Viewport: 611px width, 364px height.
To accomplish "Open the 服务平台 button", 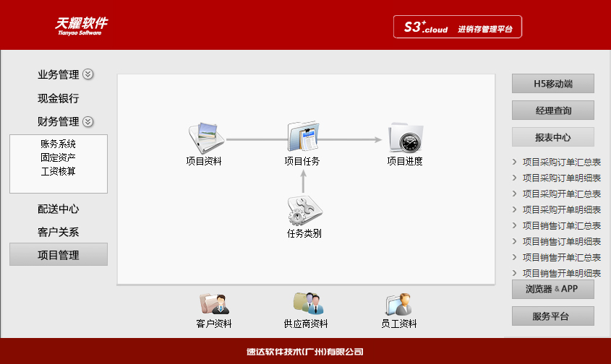I will (553, 316).
